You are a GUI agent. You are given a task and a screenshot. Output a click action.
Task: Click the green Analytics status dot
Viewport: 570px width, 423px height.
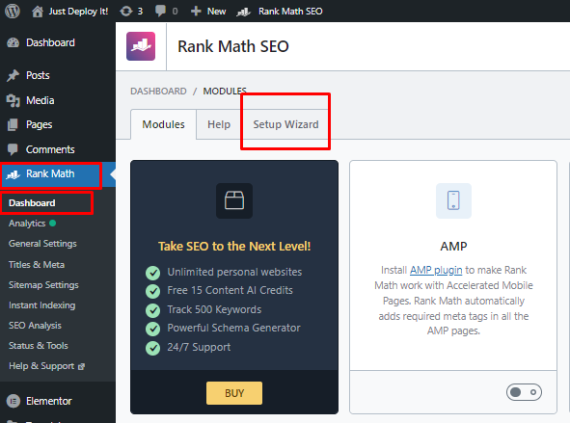point(53,223)
